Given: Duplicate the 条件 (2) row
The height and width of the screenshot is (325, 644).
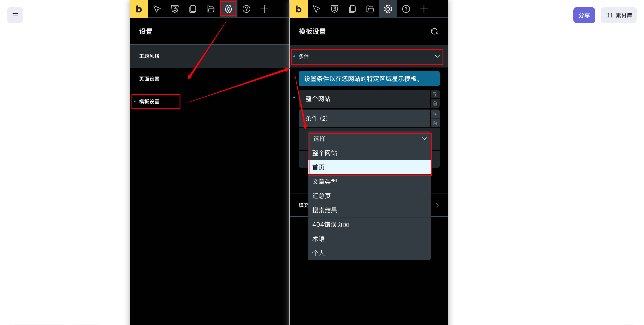Looking at the screenshot, I should (x=435, y=114).
